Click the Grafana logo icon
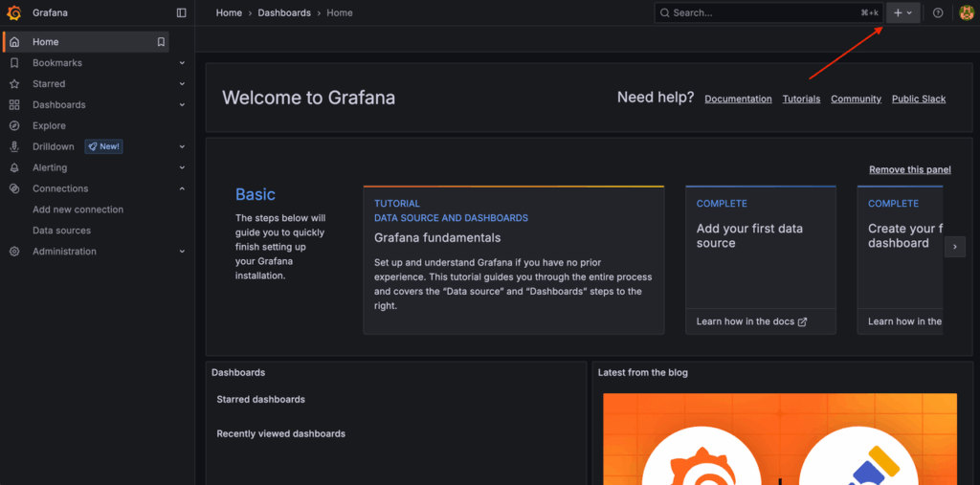This screenshot has width=980, height=485. 14,12
